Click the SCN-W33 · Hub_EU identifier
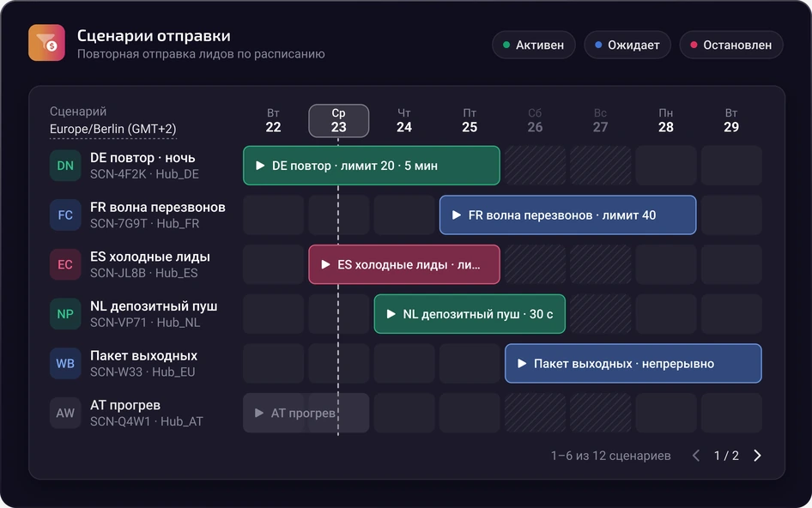Image resolution: width=812 pixels, height=508 pixels. point(142,372)
